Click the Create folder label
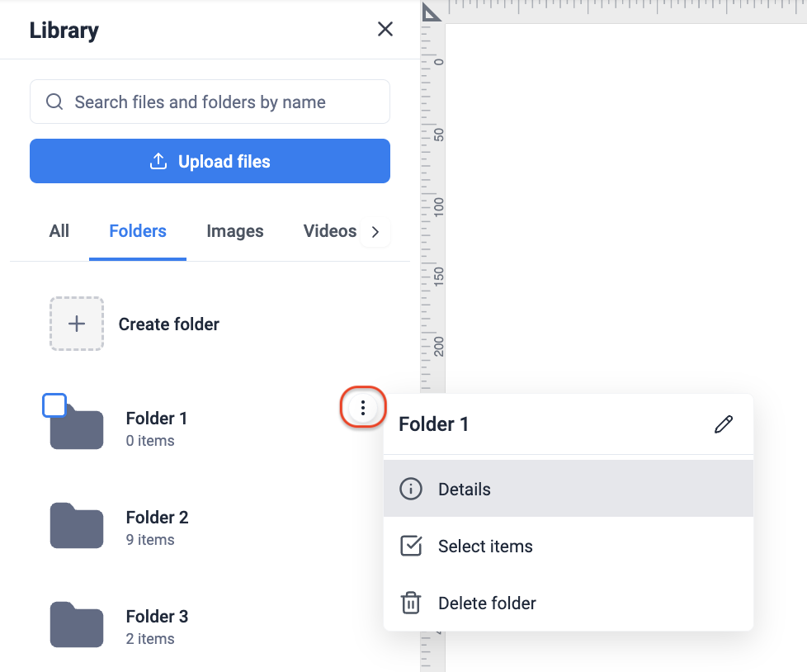This screenshot has width=807, height=672. (169, 324)
